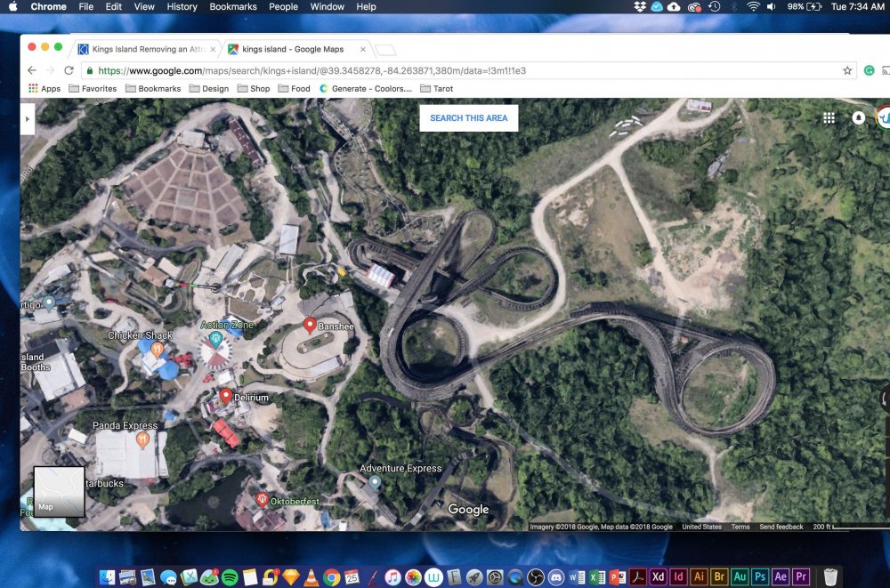
Task: Open Discord from the dock
Action: pos(556,577)
